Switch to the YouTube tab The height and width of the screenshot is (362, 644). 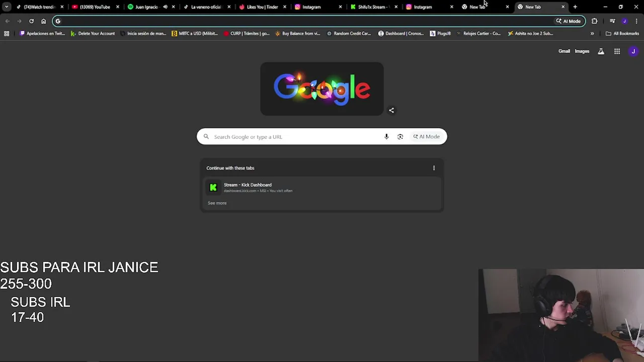coord(95,7)
